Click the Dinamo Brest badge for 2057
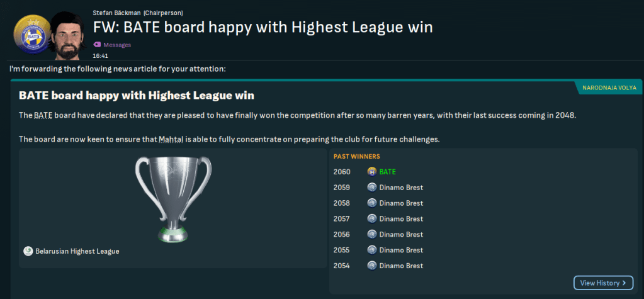This screenshot has width=644, height=299. tap(371, 219)
